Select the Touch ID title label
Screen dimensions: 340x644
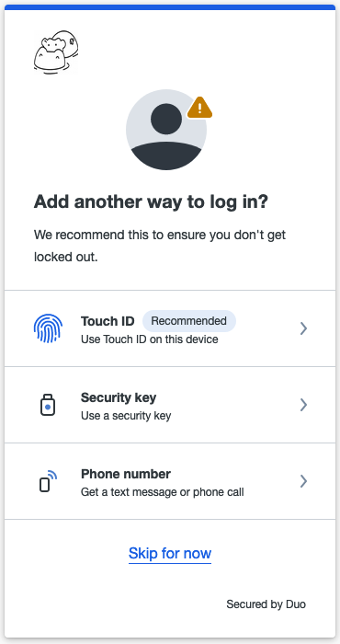coord(108,321)
